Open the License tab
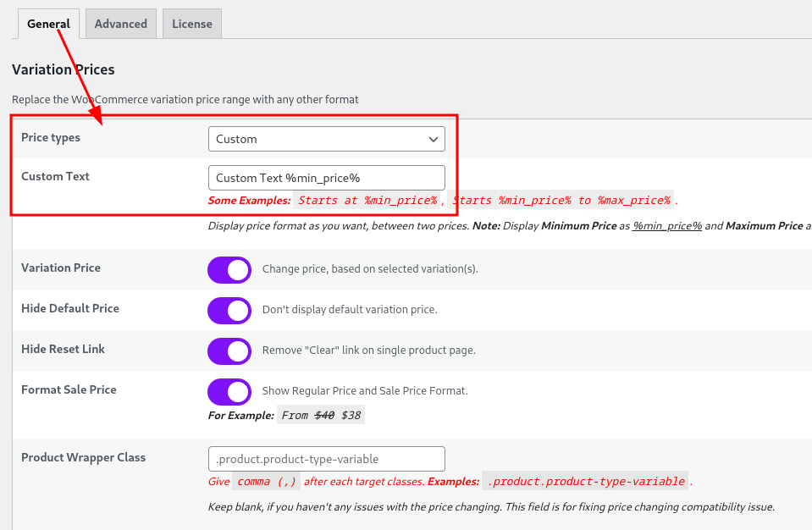Image resolution: width=812 pixels, height=530 pixels. 192,24
